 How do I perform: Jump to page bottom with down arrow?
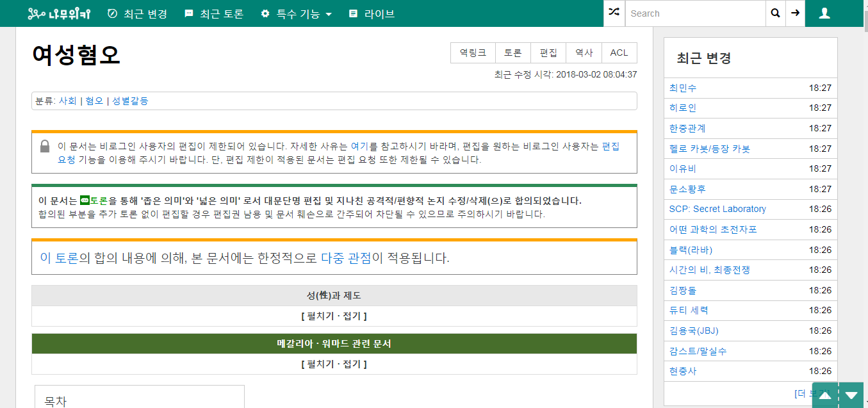851,395
